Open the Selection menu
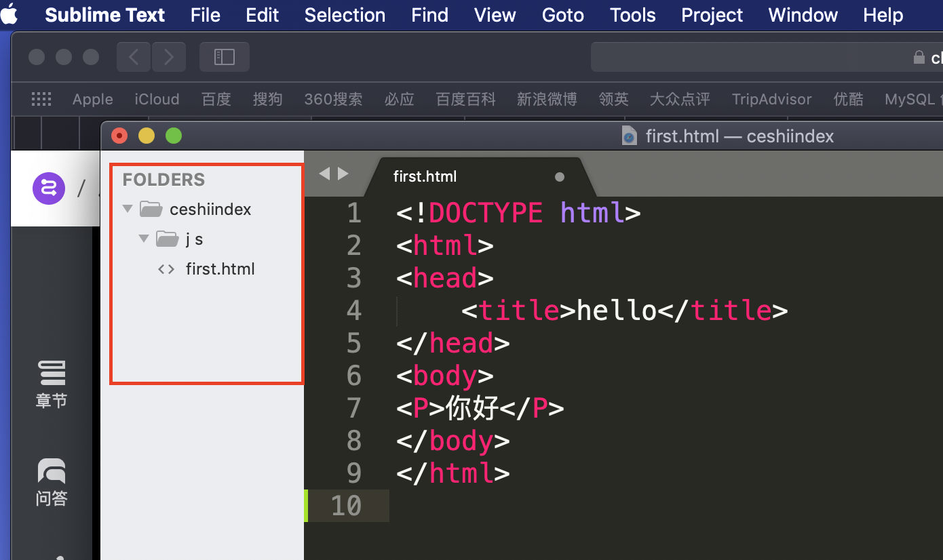 pyautogui.click(x=345, y=15)
